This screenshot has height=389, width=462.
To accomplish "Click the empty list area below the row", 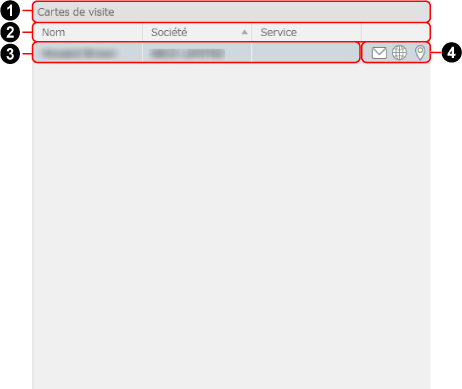I will tap(231, 226).
